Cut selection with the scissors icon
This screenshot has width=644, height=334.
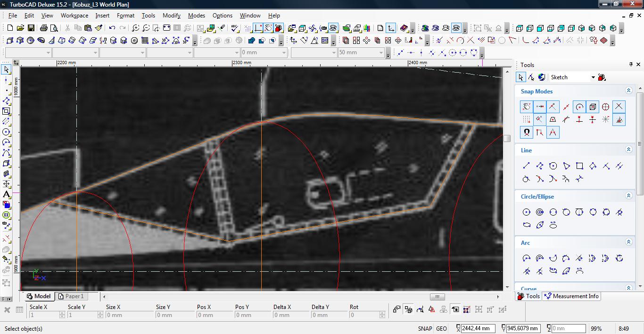click(67, 28)
